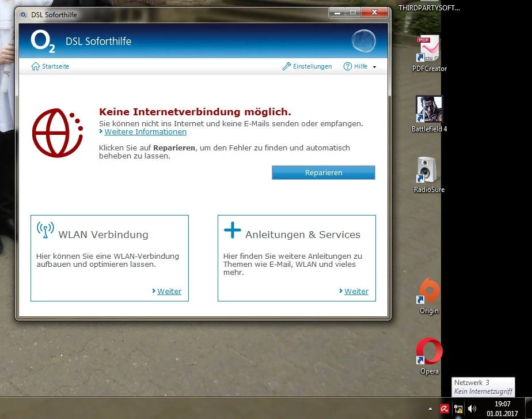Click the DSL Soforthilfe title bar icon
Image resolution: width=532 pixels, height=419 pixels.
pyautogui.click(x=24, y=14)
